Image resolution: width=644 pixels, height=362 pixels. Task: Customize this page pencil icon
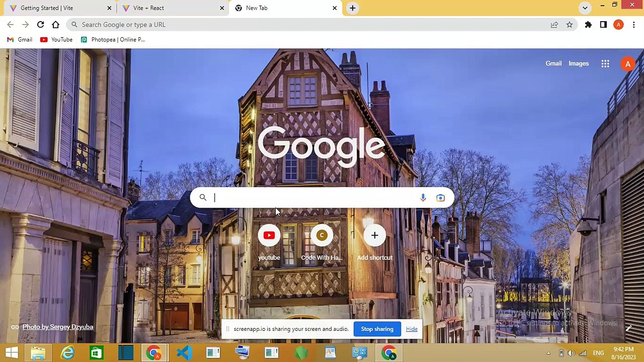point(628,328)
